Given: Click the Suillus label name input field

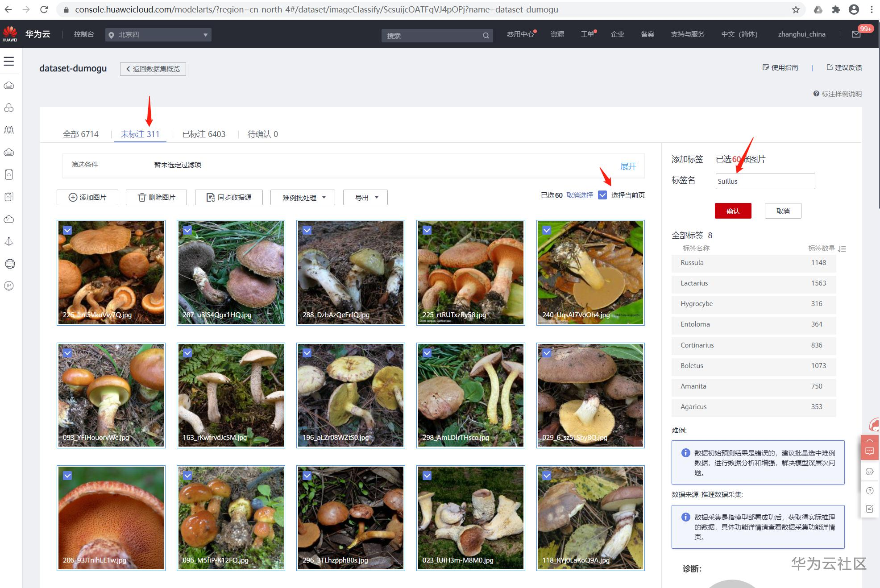Looking at the screenshot, I should (765, 181).
